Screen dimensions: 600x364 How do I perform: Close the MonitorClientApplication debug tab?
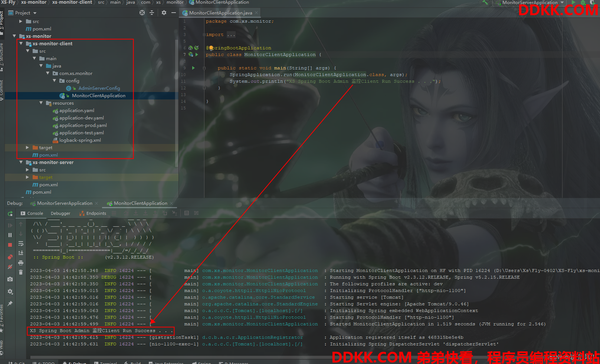click(171, 203)
